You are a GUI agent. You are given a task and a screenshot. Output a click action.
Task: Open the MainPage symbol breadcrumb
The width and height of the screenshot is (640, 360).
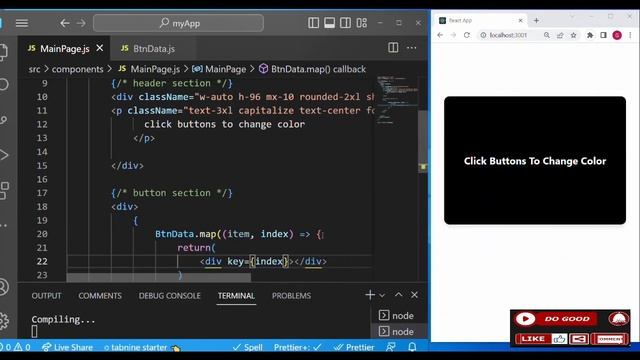click(219, 69)
